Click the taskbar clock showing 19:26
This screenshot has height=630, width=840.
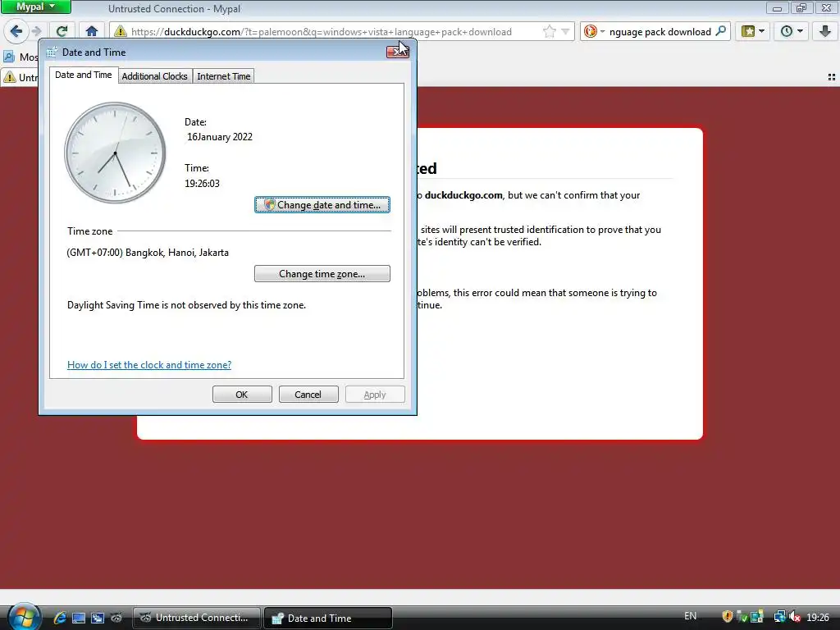[x=818, y=617]
